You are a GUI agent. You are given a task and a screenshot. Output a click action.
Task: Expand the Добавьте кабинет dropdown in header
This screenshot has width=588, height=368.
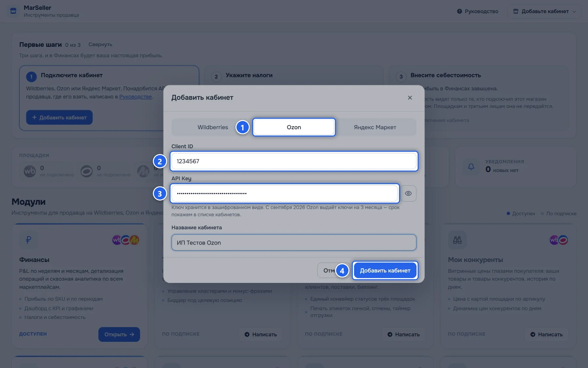pos(544,11)
